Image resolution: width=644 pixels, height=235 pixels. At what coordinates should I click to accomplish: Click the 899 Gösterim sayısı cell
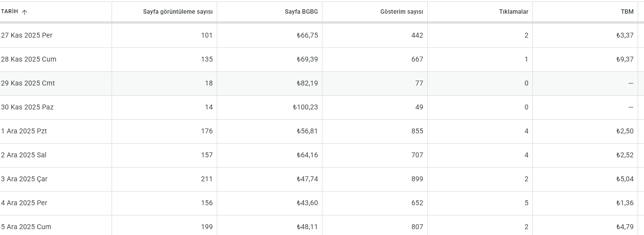tap(417, 179)
